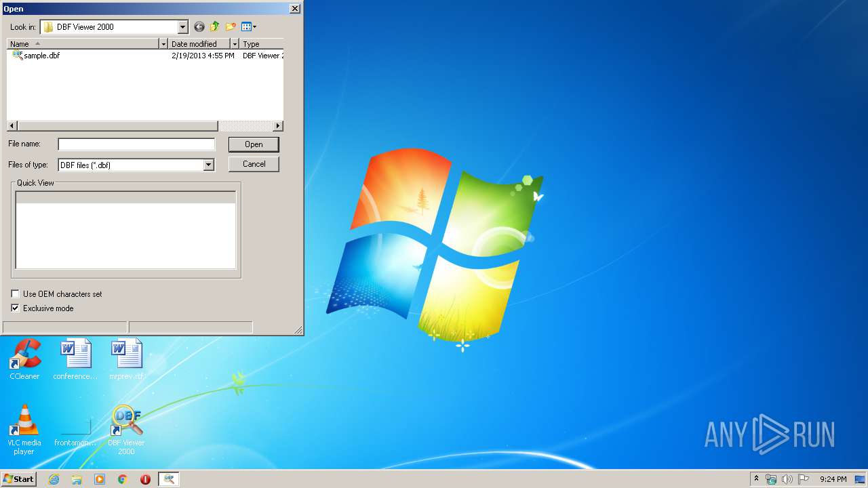The height and width of the screenshot is (488, 868).
Task: Go up one folder level
Action: (214, 27)
